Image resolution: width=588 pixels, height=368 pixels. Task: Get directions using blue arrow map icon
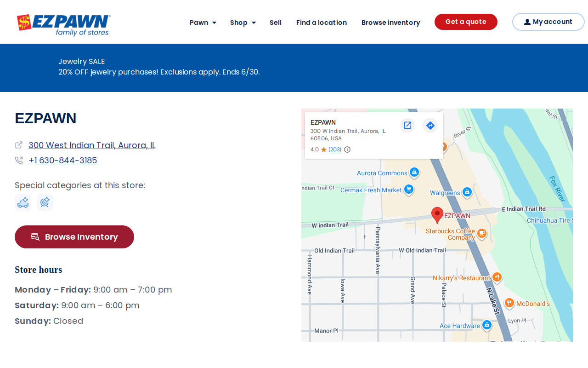coord(430,125)
